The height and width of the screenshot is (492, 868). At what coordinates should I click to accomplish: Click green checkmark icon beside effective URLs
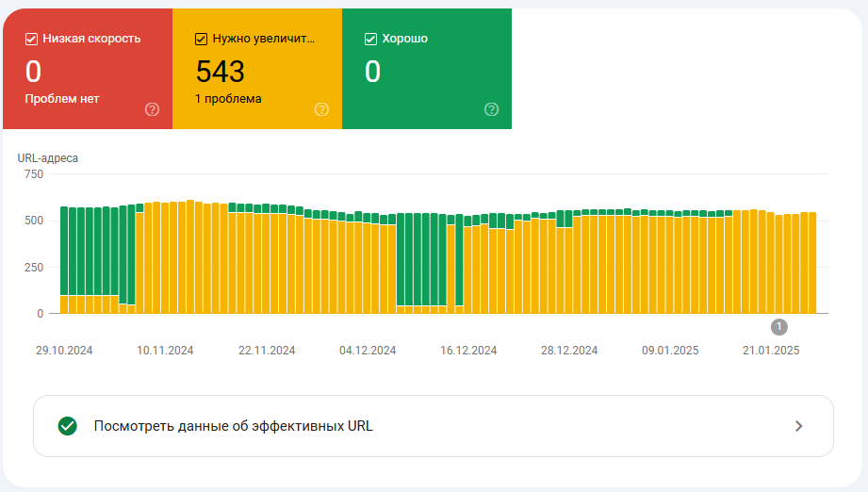point(67,426)
